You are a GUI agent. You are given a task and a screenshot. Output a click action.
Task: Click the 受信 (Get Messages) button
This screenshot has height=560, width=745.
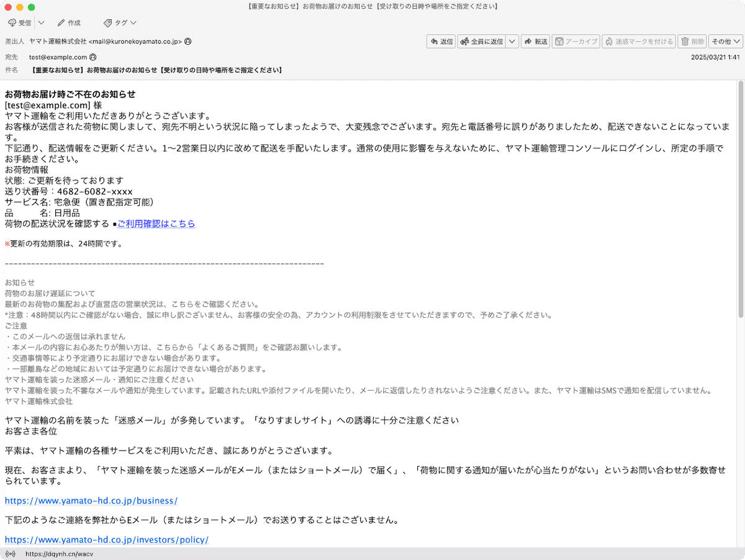(x=19, y=23)
